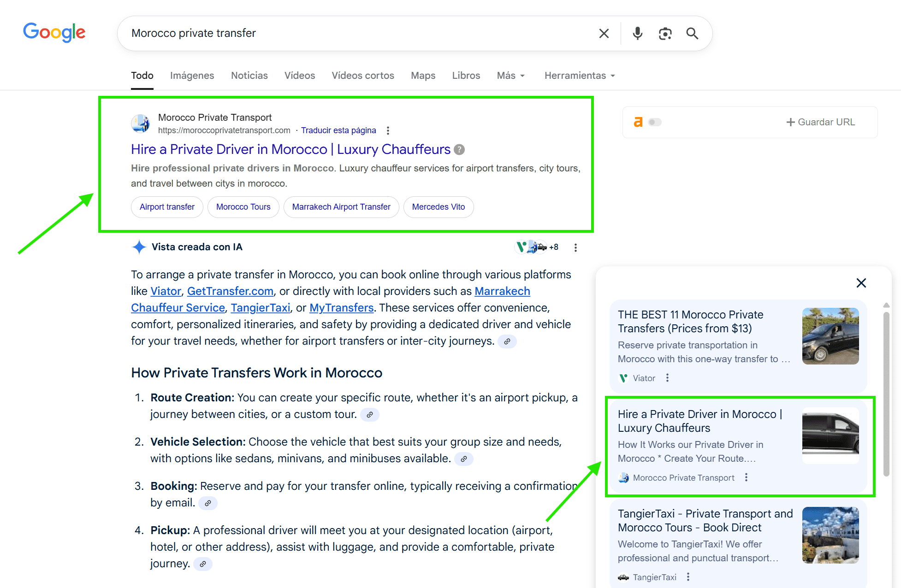Open the GetTransfer.com link
This screenshot has width=901, height=588.
click(x=230, y=291)
